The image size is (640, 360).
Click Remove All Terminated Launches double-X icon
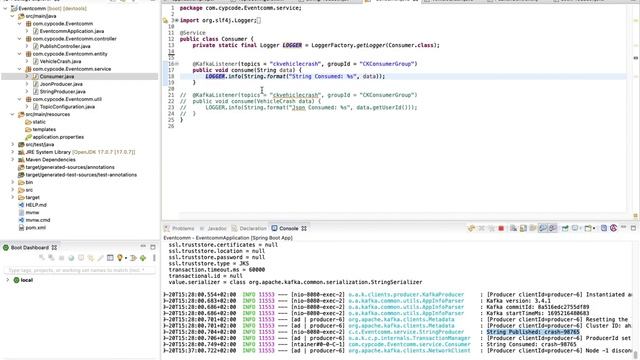pos(491,228)
